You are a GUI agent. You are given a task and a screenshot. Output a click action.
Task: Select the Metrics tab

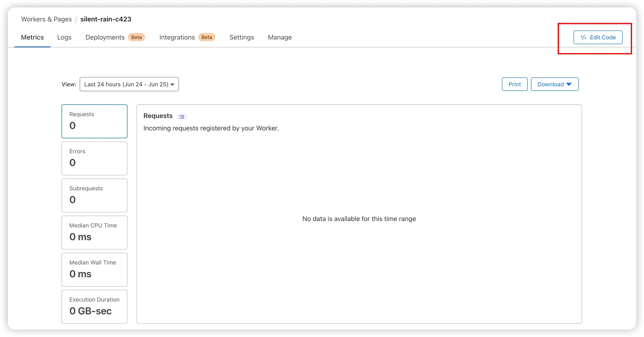[32, 37]
